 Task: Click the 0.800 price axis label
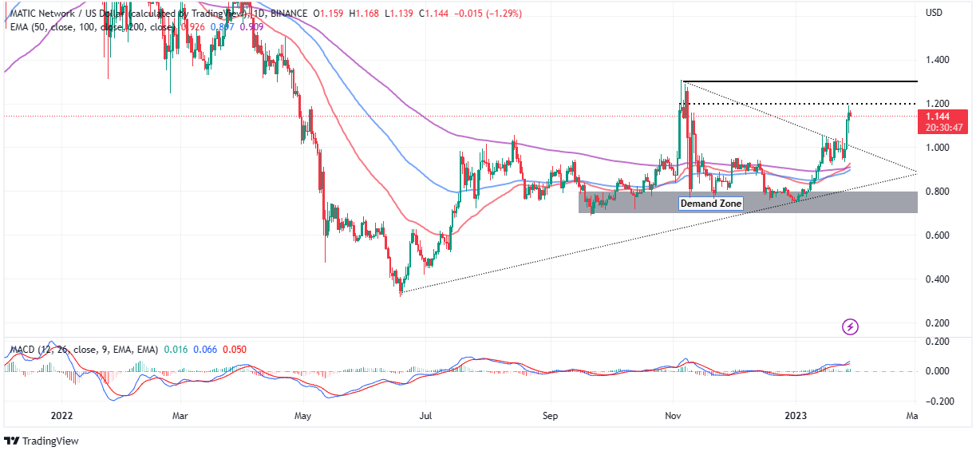click(x=937, y=192)
